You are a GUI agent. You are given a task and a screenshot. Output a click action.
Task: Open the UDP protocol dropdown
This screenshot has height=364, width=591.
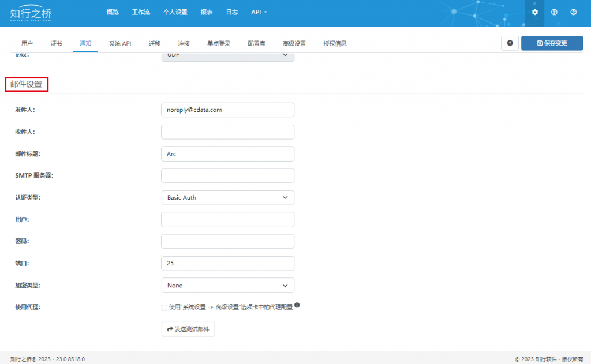click(227, 57)
